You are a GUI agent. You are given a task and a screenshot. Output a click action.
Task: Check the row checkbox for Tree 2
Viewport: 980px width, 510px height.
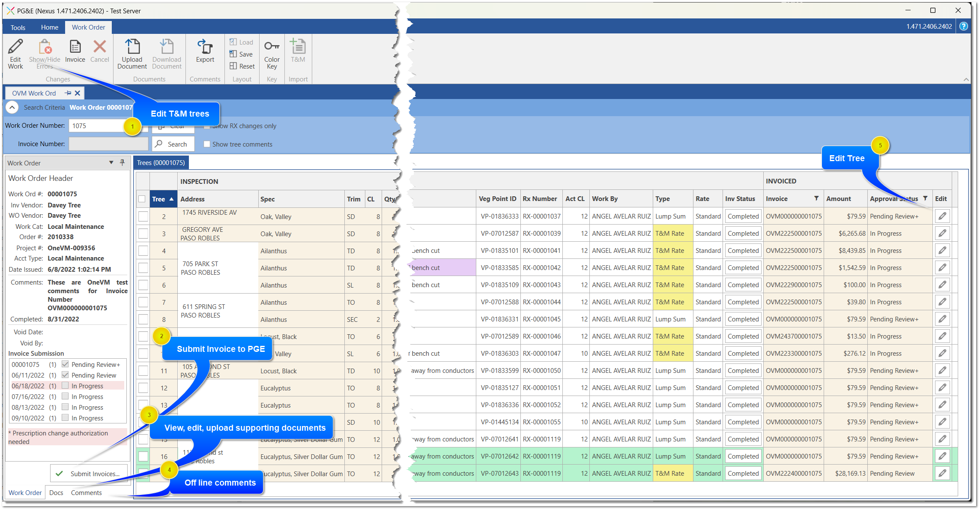[143, 216]
